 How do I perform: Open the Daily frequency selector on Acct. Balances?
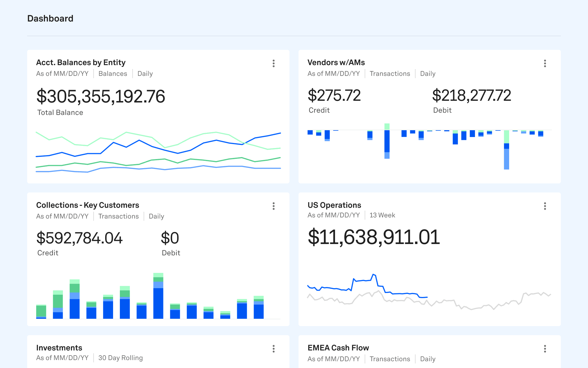pyautogui.click(x=145, y=73)
